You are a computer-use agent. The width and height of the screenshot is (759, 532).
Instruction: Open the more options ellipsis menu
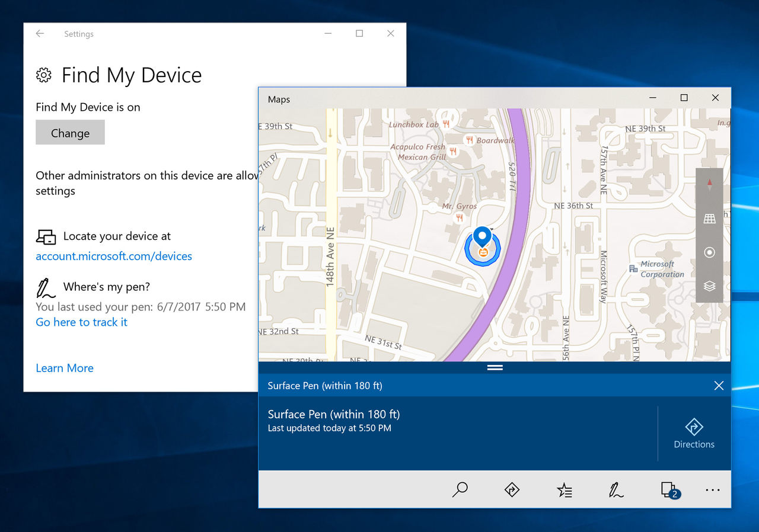[713, 490]
